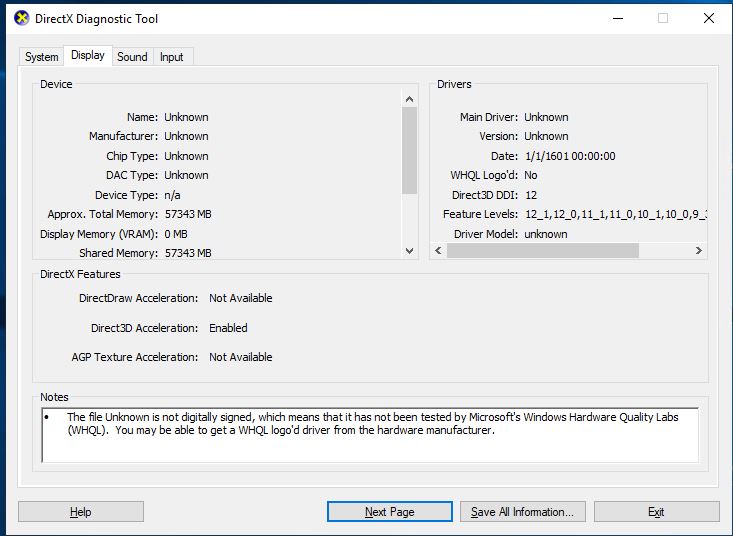Image resolution: width=733 pixels, height=536 pixels.
Task: Click the DAC Type value Unknown
Action: click(186, 175)
